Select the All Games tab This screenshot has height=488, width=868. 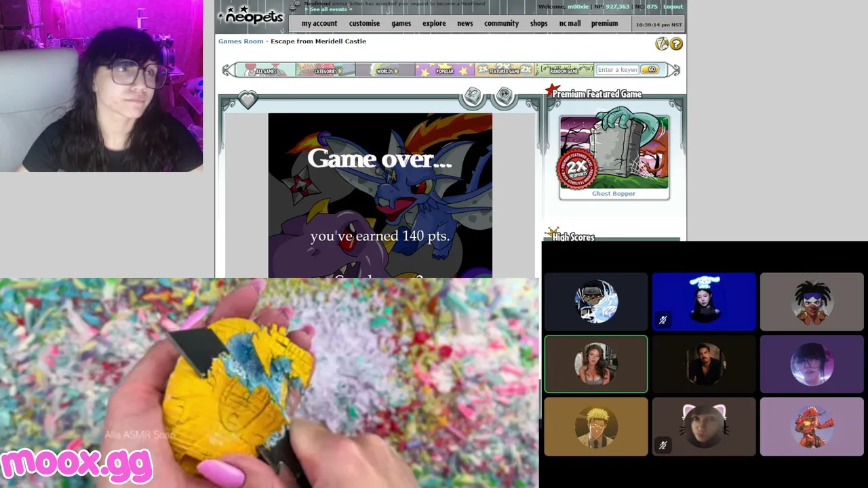pos(266,70)
